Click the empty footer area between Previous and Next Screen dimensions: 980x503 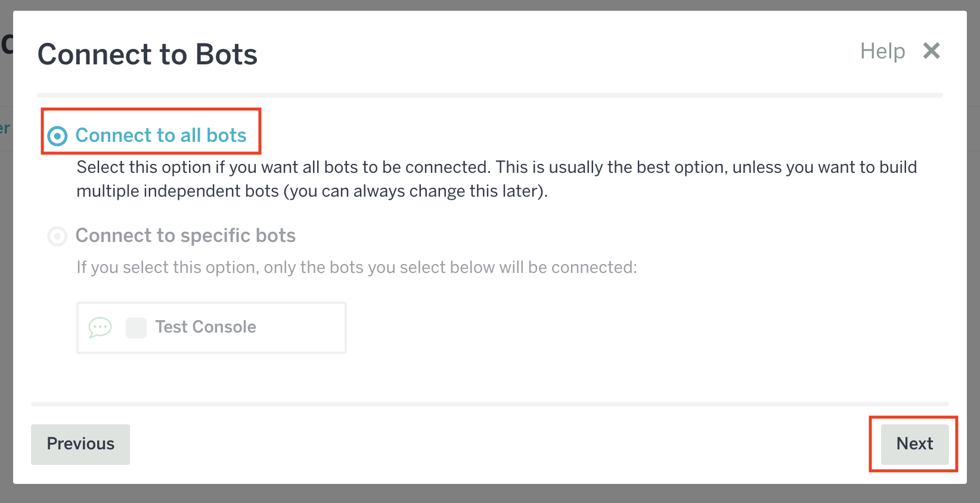pyautogui.click(x=495, y=444)
